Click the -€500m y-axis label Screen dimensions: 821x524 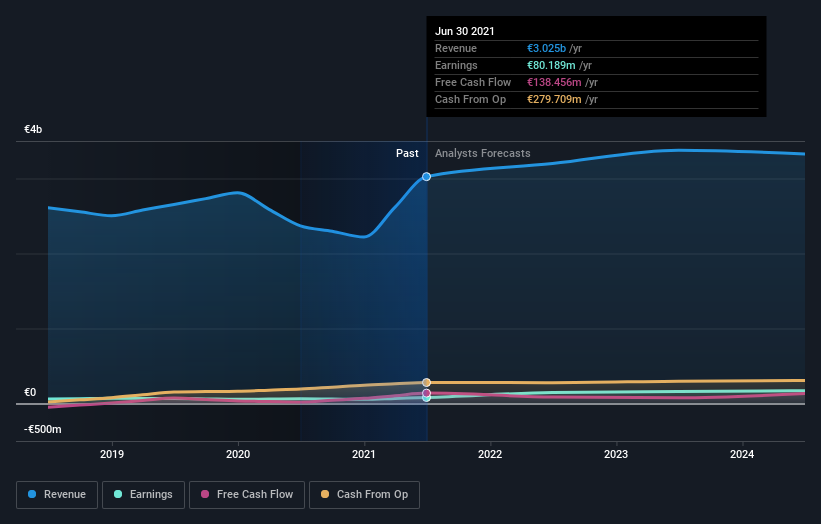[x=42, y=429]
